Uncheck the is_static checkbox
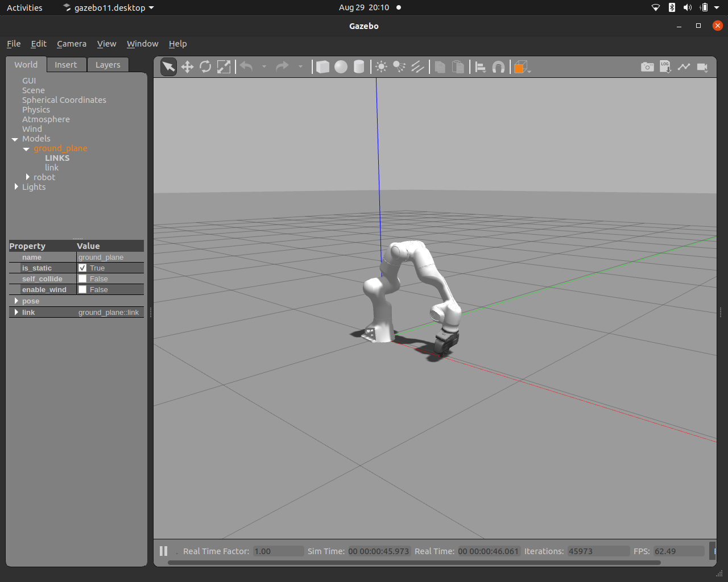Image resolution: width=728 pixels, height=582 pixels. 82,268
